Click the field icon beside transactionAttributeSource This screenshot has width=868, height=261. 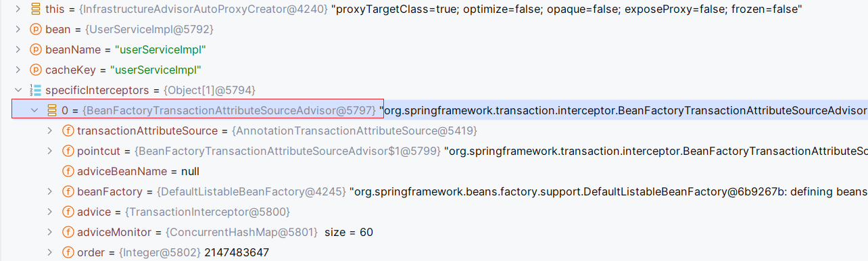coord(68,130)
